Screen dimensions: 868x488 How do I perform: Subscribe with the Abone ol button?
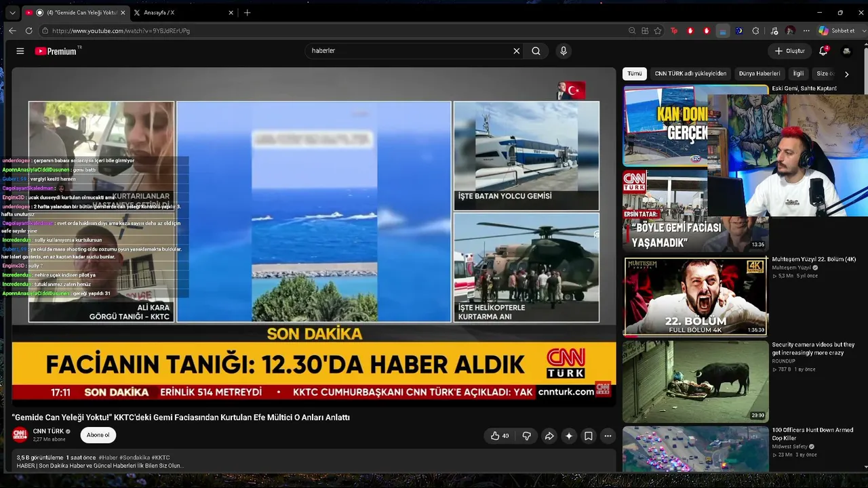(98, 435)
